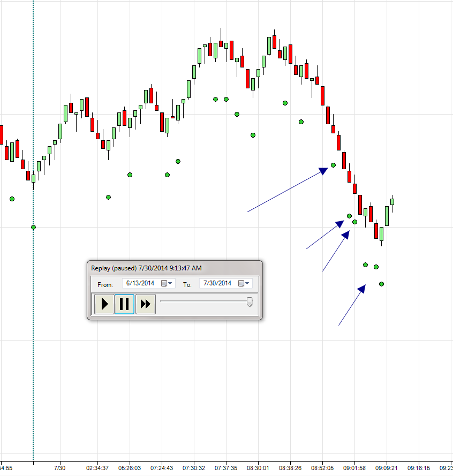The width and height of the screenshot is (453, 476).
Task: Click the Fast Forward button in Replay
Action: (x=146, y=304)
